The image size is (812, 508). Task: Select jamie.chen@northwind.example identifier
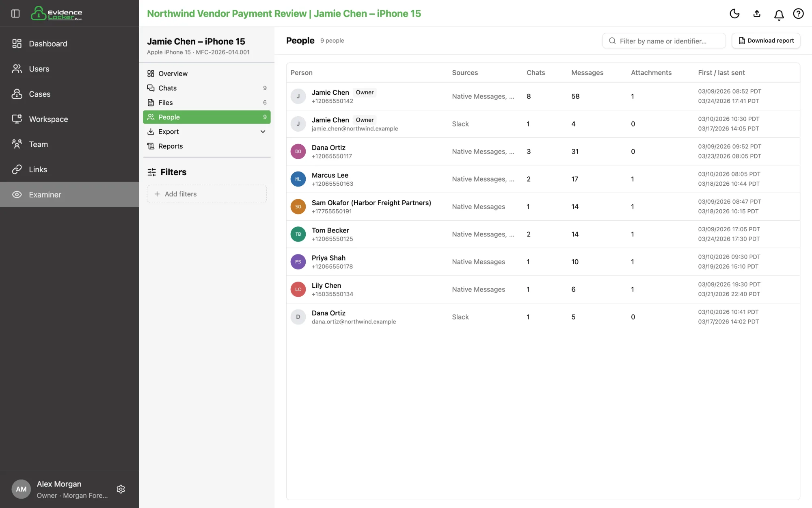coord(354,129)
